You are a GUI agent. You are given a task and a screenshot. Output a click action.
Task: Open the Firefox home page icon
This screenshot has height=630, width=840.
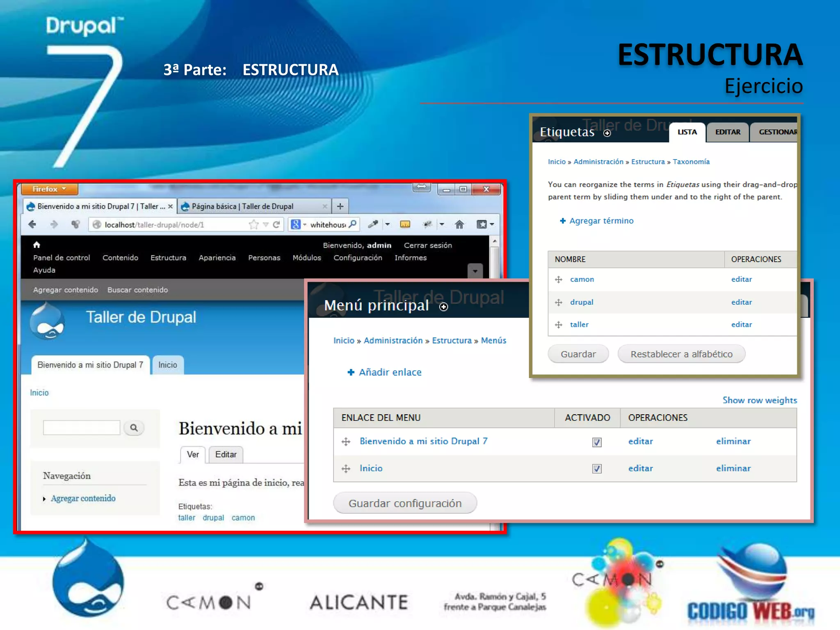point(459,224)
